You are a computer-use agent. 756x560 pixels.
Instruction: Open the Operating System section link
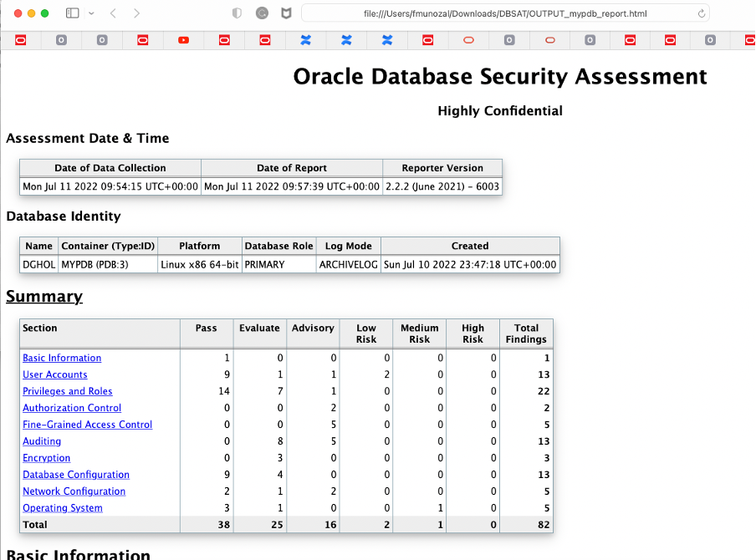point(63,508)
